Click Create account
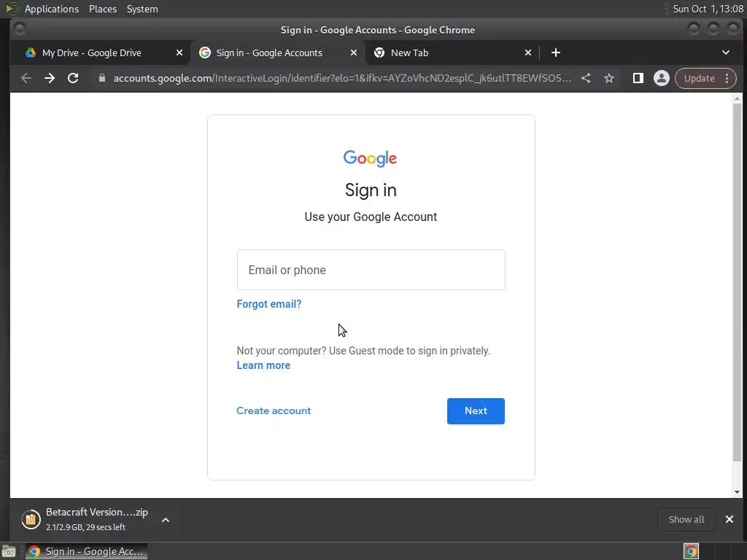 pos(274,411)
